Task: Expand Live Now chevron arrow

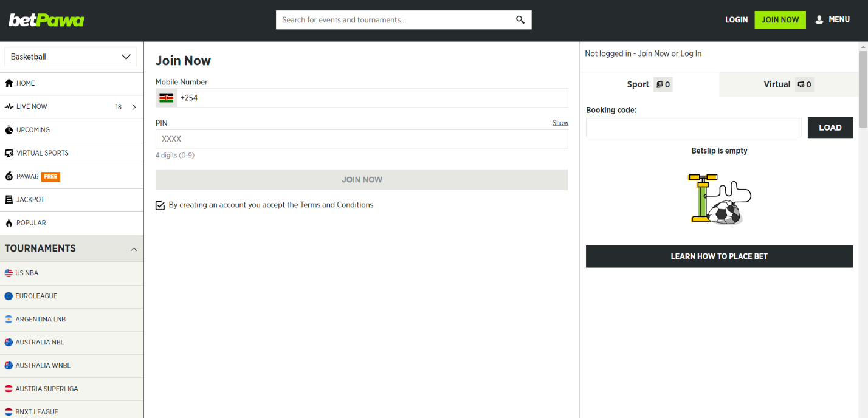Action: tap(134, 107)
